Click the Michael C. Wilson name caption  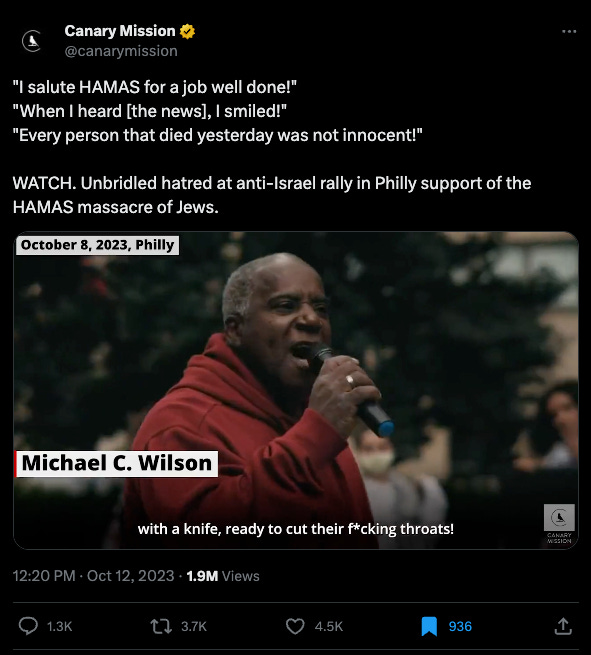pyautogui.click(x=116, y=463)
